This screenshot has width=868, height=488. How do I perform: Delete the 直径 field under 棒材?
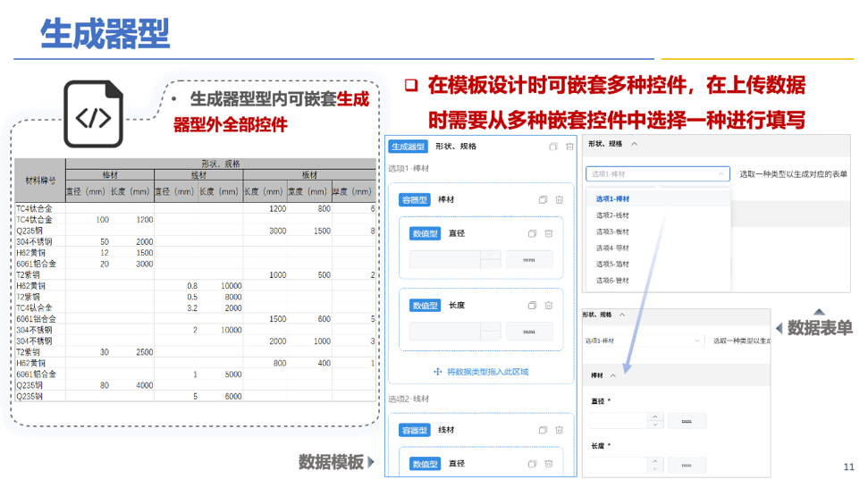[549, 233]
